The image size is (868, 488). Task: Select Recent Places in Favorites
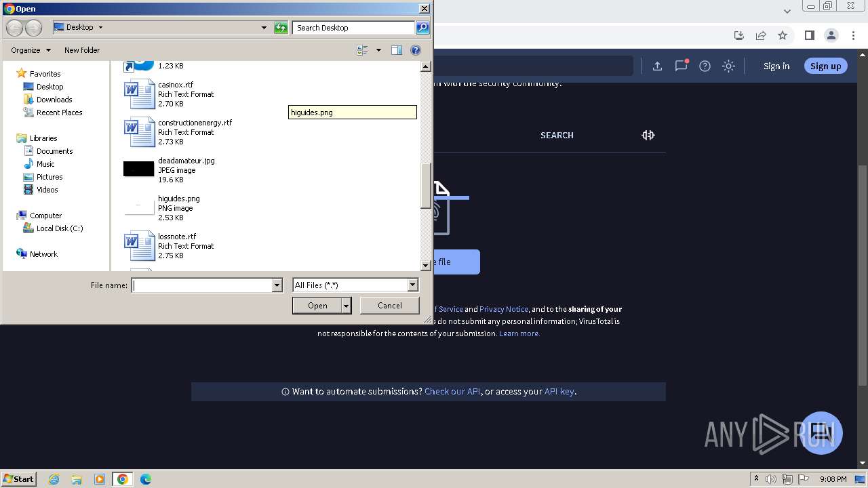pos(59,113)
